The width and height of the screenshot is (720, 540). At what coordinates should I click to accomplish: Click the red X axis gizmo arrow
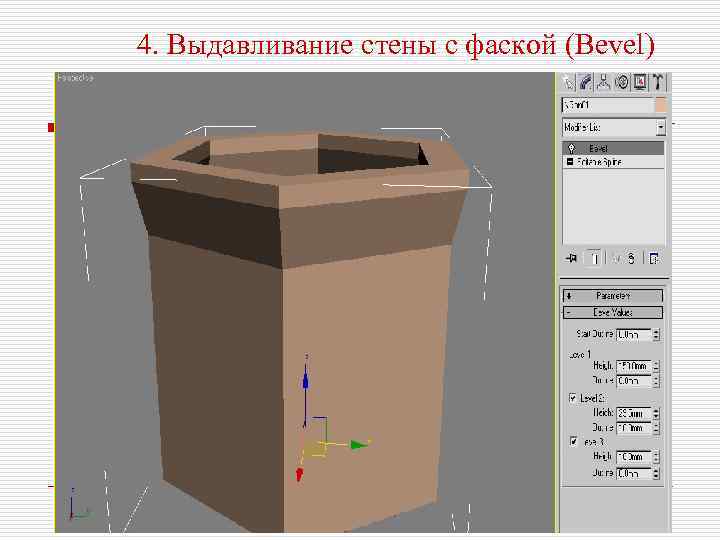(299, 474)
